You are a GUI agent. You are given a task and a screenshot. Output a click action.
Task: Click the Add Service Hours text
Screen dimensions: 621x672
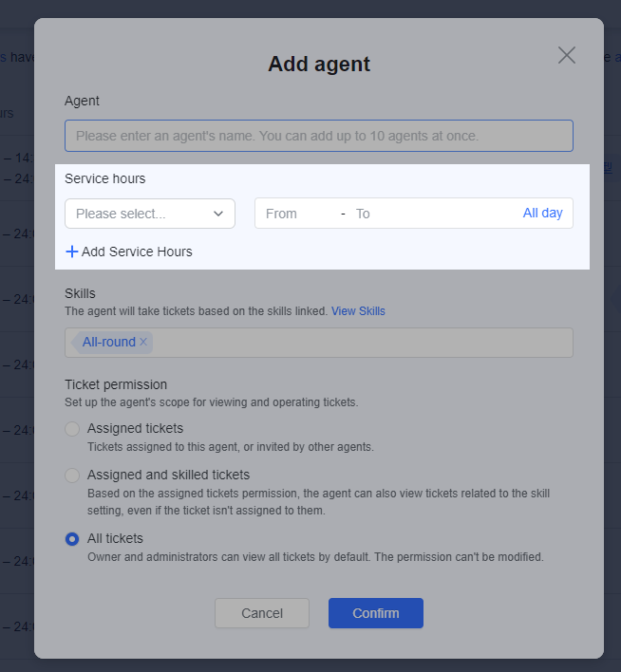click(137, 252)
